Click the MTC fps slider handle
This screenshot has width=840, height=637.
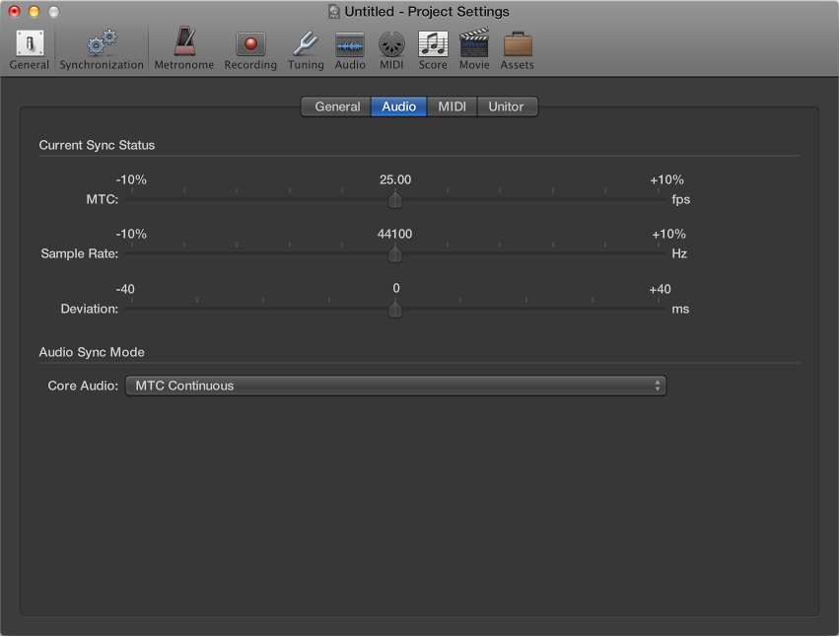click(395, 200)
